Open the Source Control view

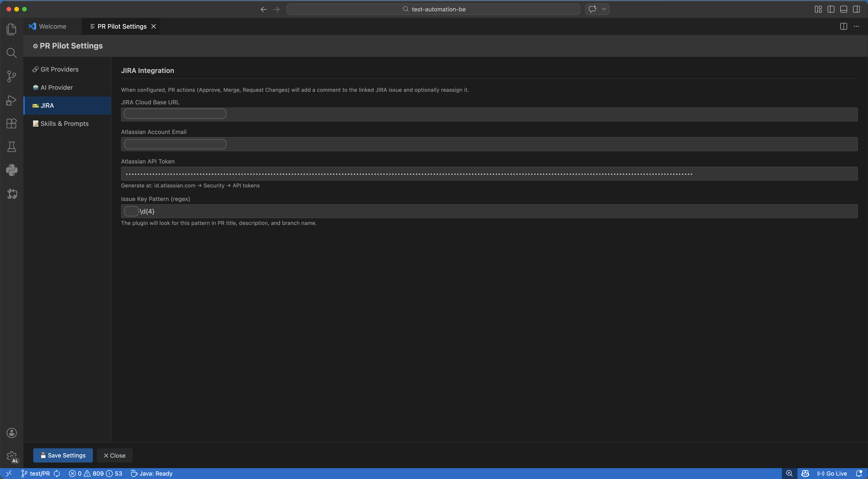[12, 76]
